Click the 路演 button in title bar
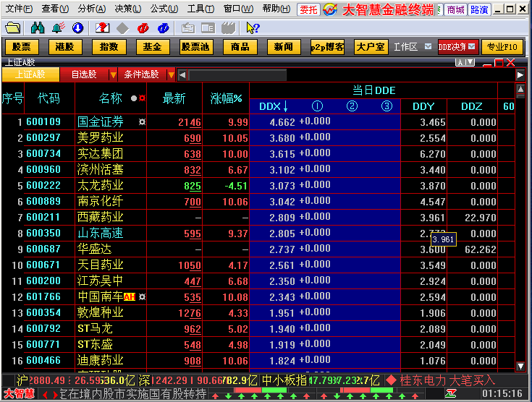Image resolution: width=532 pixels, height=402 pixels. pos(479,10)
